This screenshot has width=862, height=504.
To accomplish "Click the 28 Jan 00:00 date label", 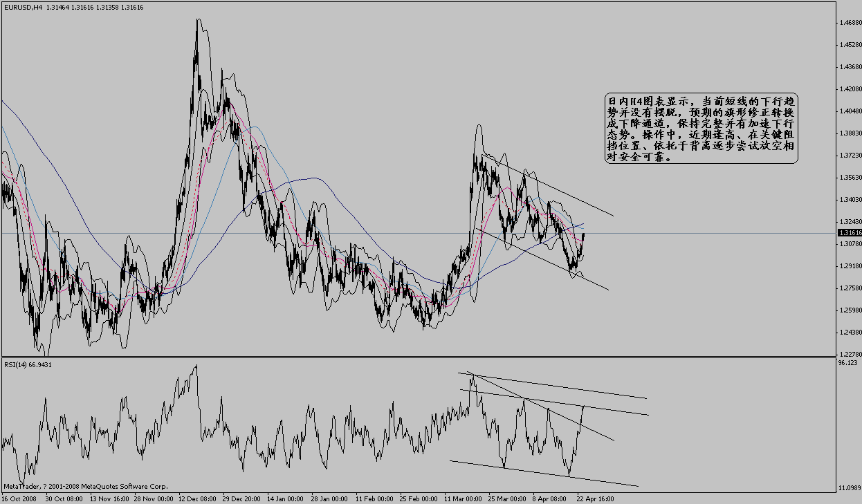I will tap(330, 498).
